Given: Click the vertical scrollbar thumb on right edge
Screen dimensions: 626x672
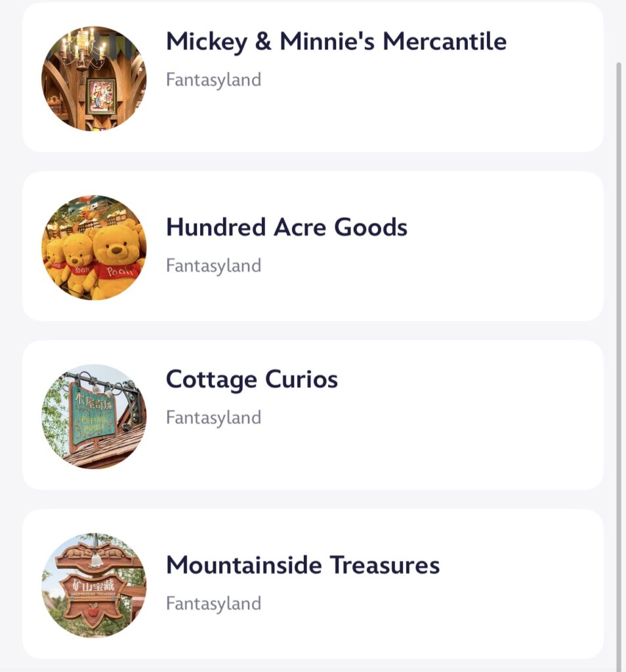Looking at the screenshot, I should coord(618,366).
